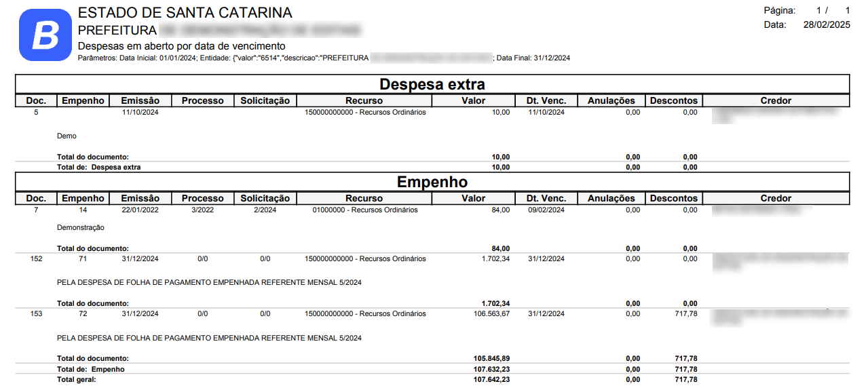Click '01000000 - Recursos Ordinários' recurso
Viewport: 868px width, 388px height.
point(365,210)
